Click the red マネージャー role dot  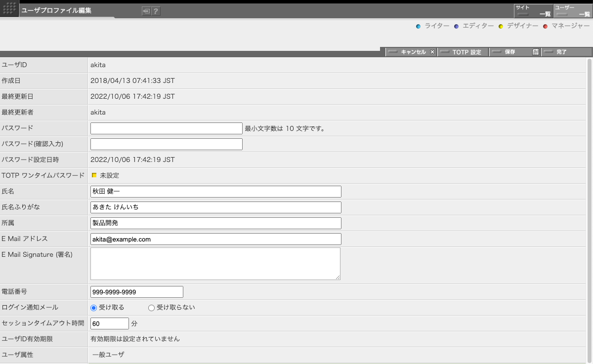(545, 26)
